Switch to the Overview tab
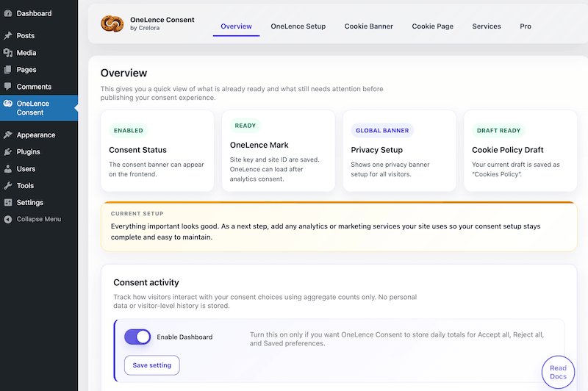 (236, 26)
